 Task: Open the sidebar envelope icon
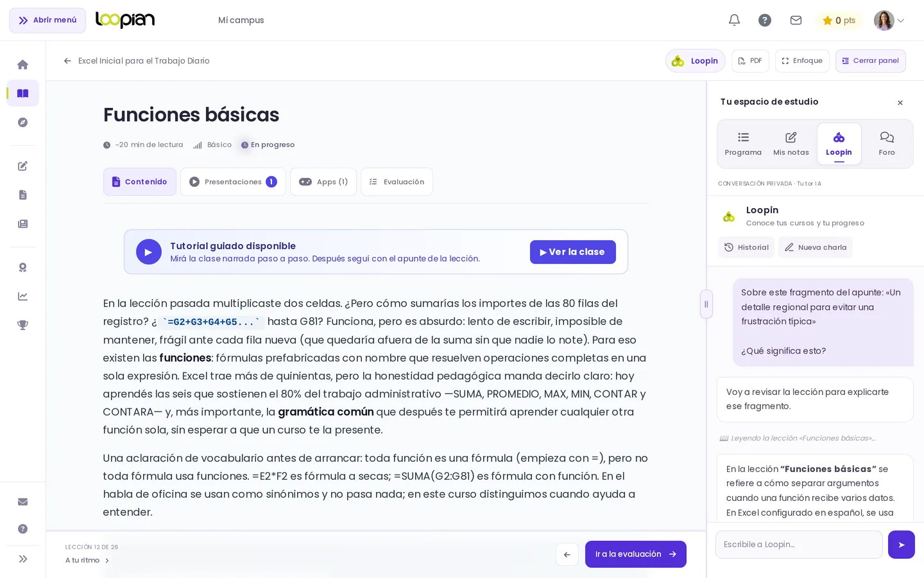(22, 502)
